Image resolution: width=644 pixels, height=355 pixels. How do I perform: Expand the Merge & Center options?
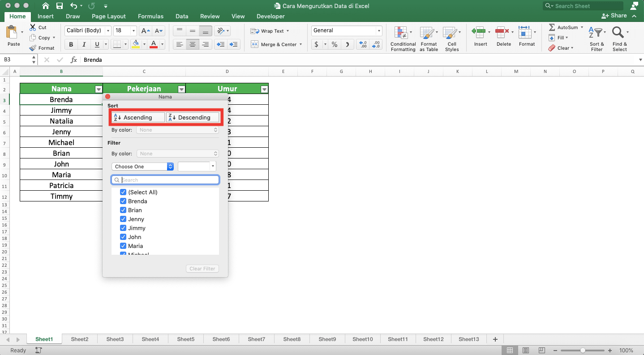pos(301,44)
